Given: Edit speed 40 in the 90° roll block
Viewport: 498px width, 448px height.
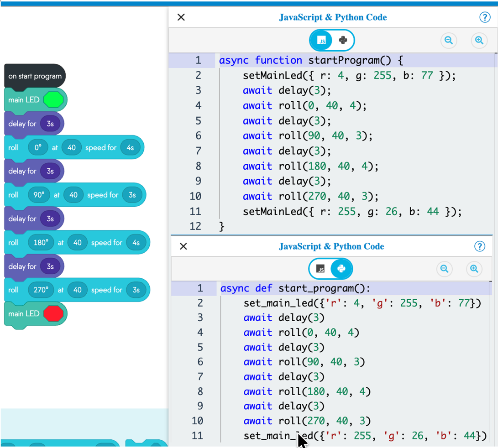Looking at the screenshot, I should [x=73, y=195].
